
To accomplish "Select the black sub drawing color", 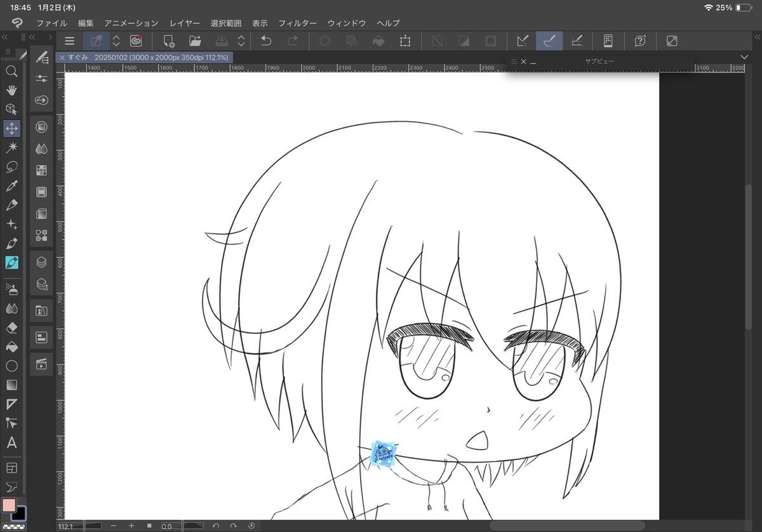I will point(20,513).
